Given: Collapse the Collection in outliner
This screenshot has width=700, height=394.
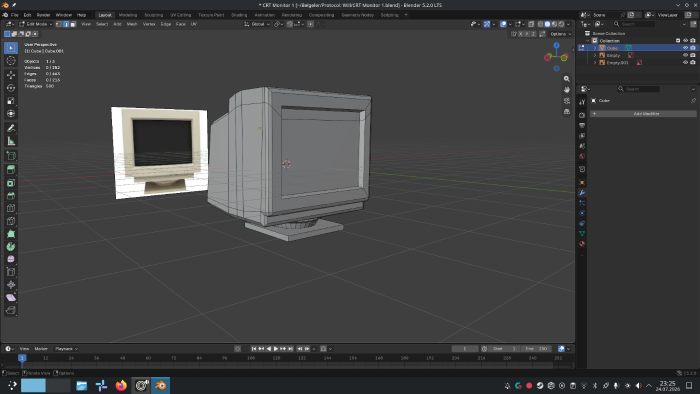Looking at the screenshot, I should click(588, 41).
